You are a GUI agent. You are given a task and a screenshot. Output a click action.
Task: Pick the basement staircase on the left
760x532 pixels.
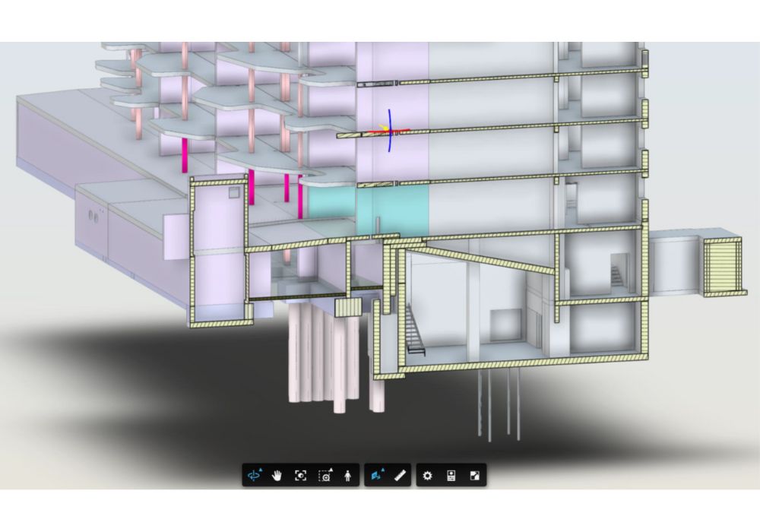coord(416,328)
